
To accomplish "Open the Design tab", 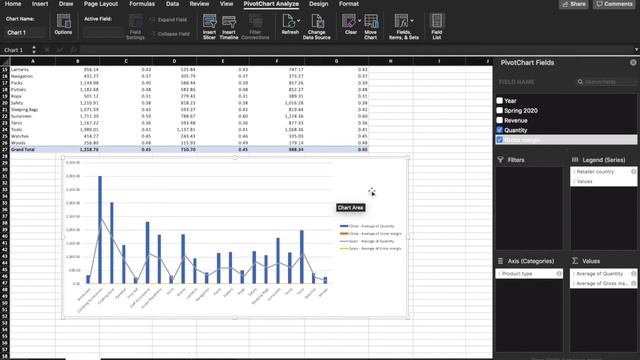I will 318,4.
